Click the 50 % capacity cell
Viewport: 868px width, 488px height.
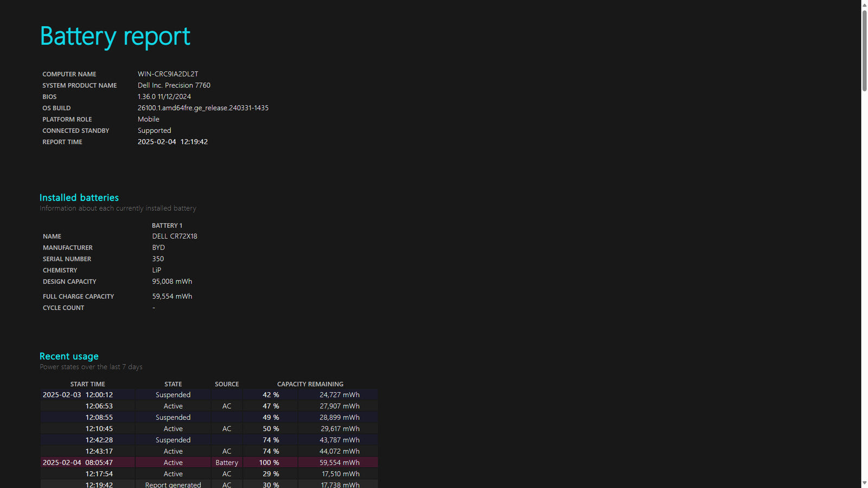[x=271, y=429]
